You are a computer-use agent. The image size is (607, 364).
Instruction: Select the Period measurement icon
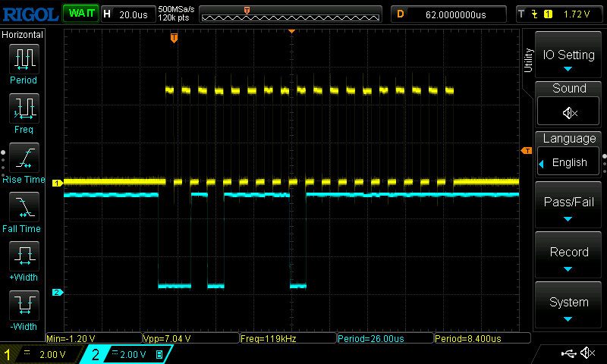coord(24,59)
